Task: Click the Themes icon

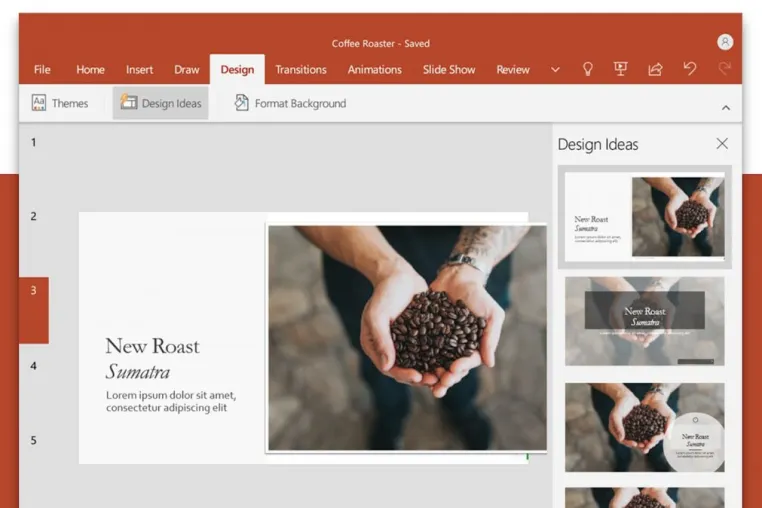Action: pos(39,103)
